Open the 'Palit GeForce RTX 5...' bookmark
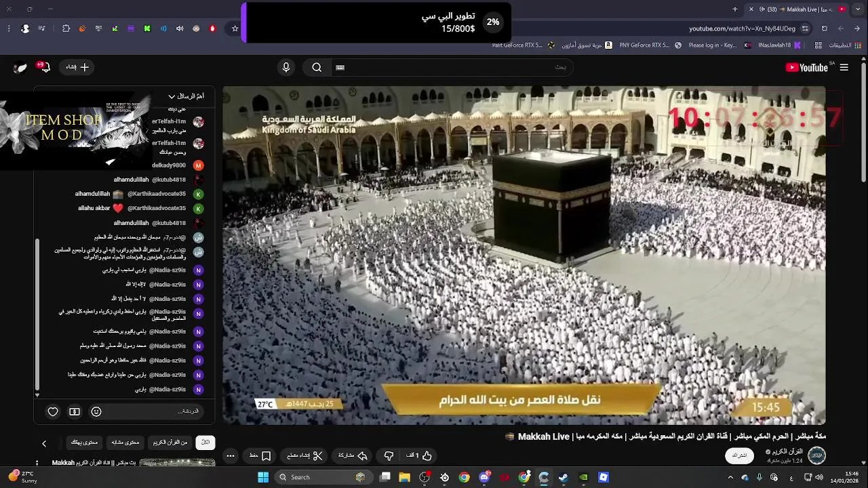Screen dimensions: 868x488 pyautogui.click(x=524, y=45)
